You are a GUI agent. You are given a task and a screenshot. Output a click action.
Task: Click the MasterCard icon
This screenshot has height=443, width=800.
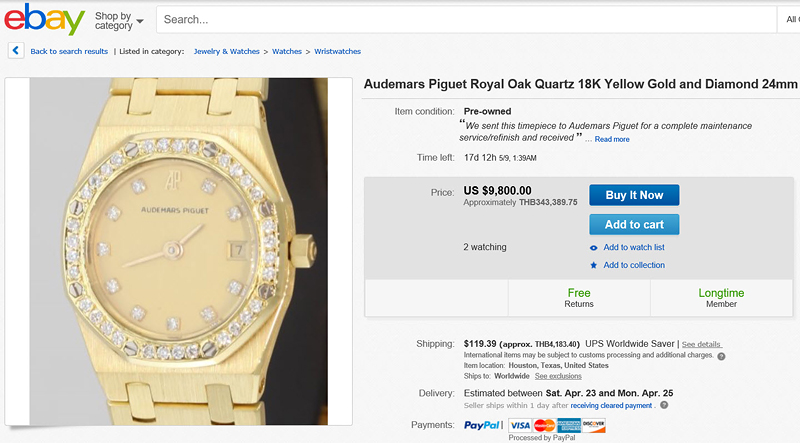pos(544,425)
